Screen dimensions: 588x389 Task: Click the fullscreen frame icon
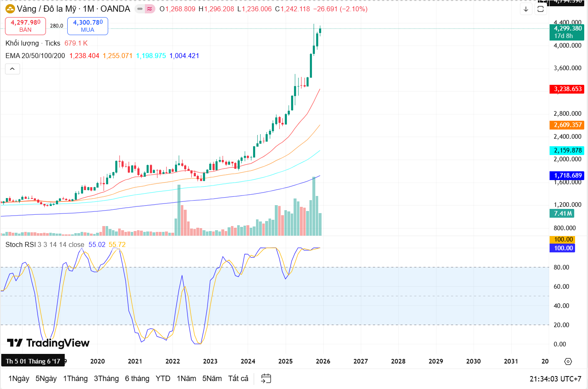tap(540, 9)
